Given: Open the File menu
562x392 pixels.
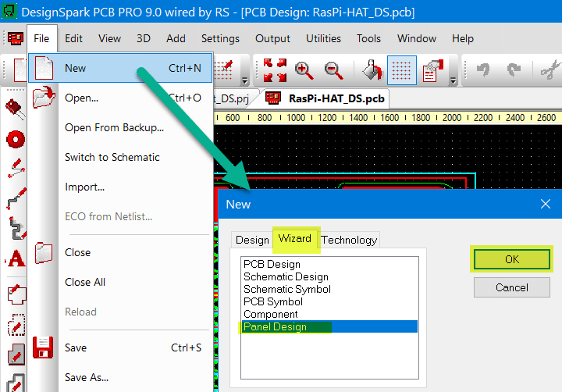Looking at the screenshot, I should (41, 38).
